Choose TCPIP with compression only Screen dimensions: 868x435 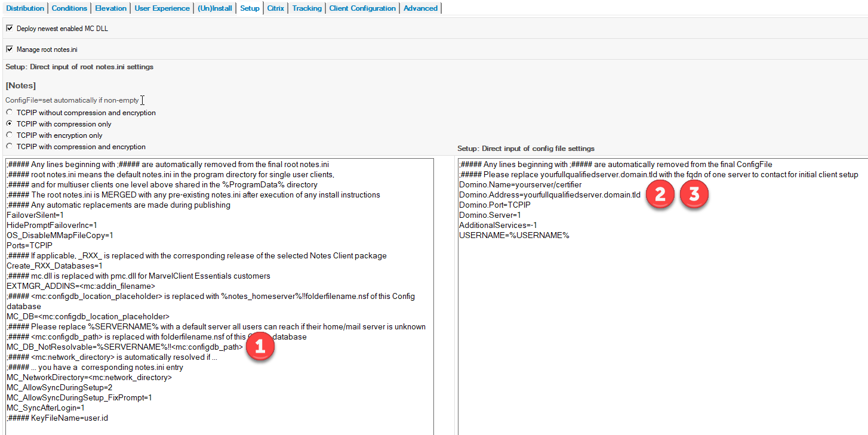pyautogui.click(x=10, y=124)
